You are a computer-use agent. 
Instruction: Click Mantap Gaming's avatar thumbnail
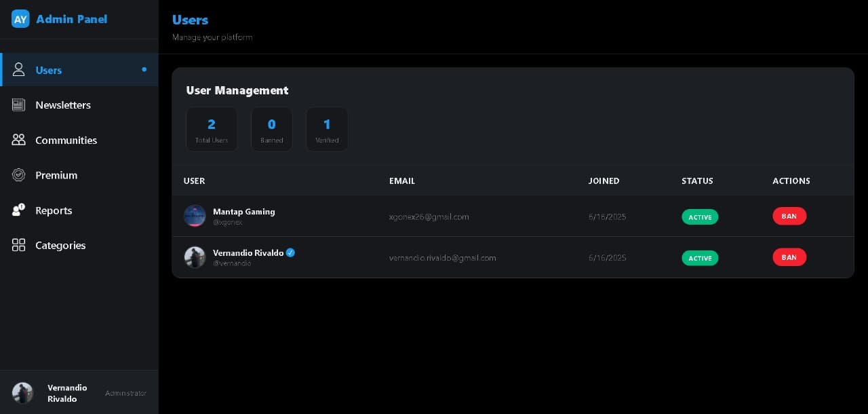195,216
